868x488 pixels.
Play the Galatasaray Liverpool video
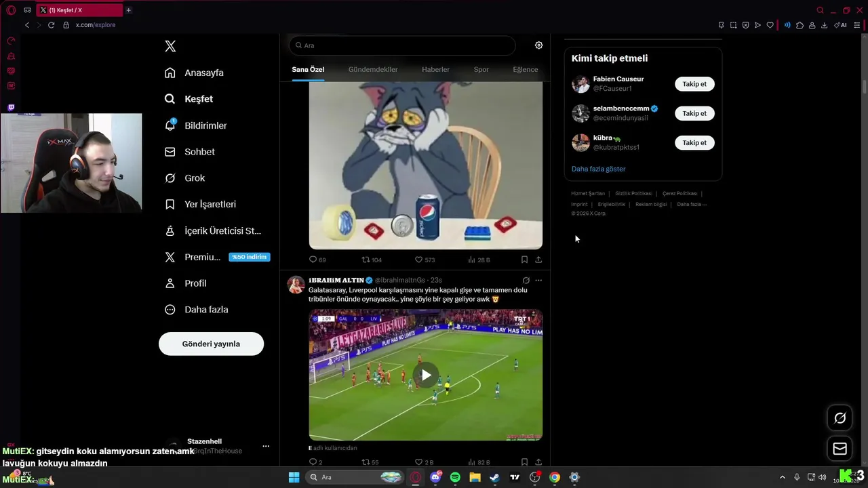tap(425, 375)
